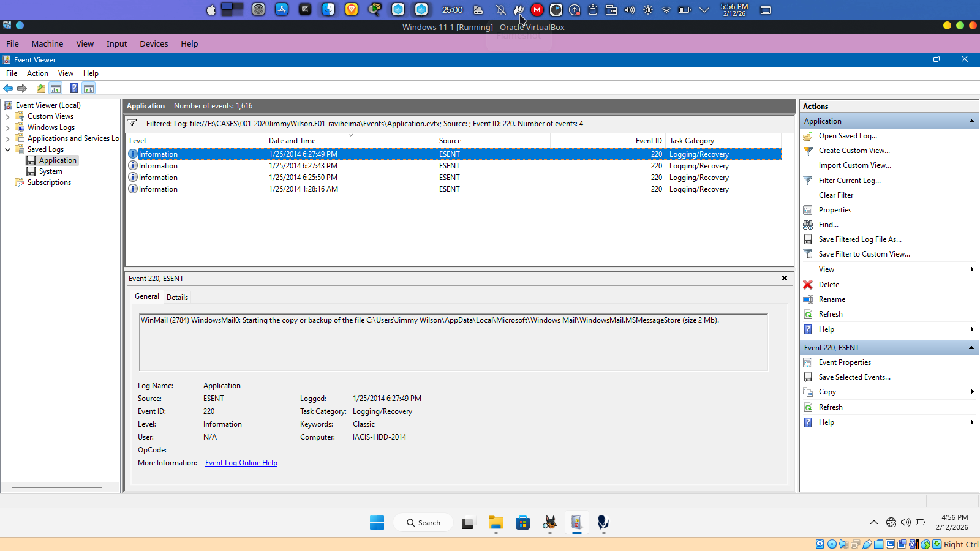Click Save Filtered Log File As icon

808,239
